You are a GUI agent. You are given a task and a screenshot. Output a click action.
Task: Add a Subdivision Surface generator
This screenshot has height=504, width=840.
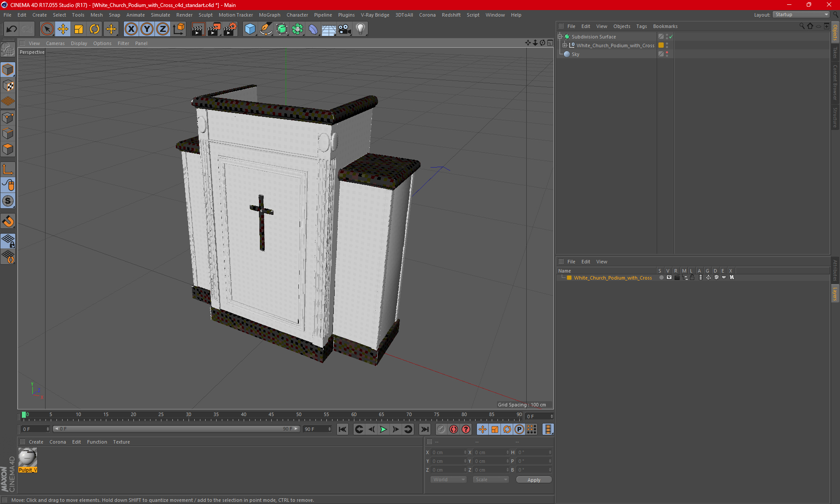pyautogui.click(x=282, y=29)
